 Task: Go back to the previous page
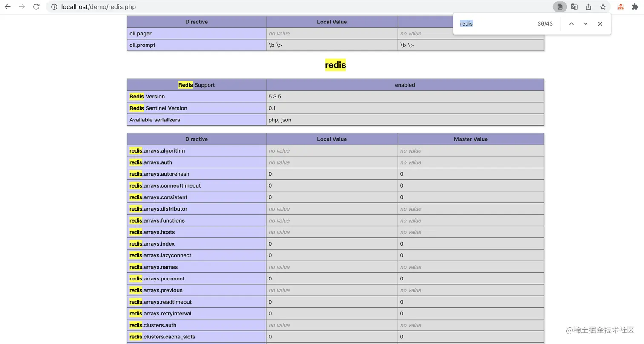click(7, 7)
